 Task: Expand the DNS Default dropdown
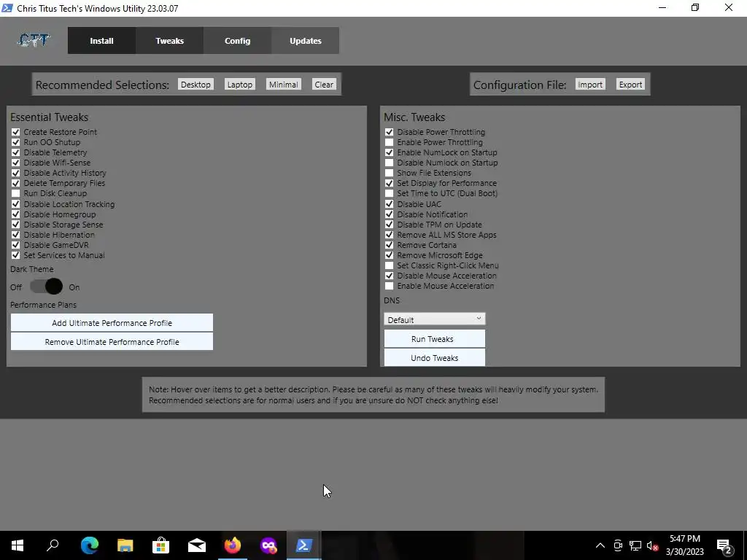tap(435, 319)
